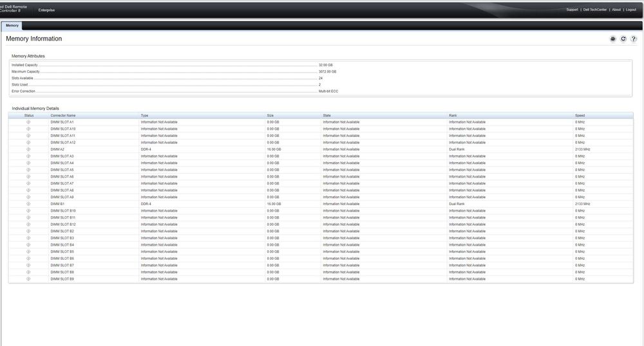
Task: Click status icon for DIMM B1
Action: [28, 204]
